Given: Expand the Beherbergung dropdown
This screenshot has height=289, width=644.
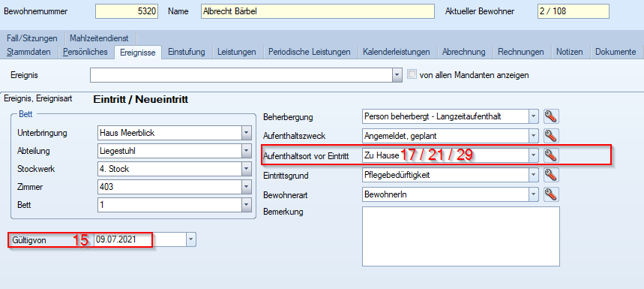Looking at the screenshot, I should [x=533, y=117].
